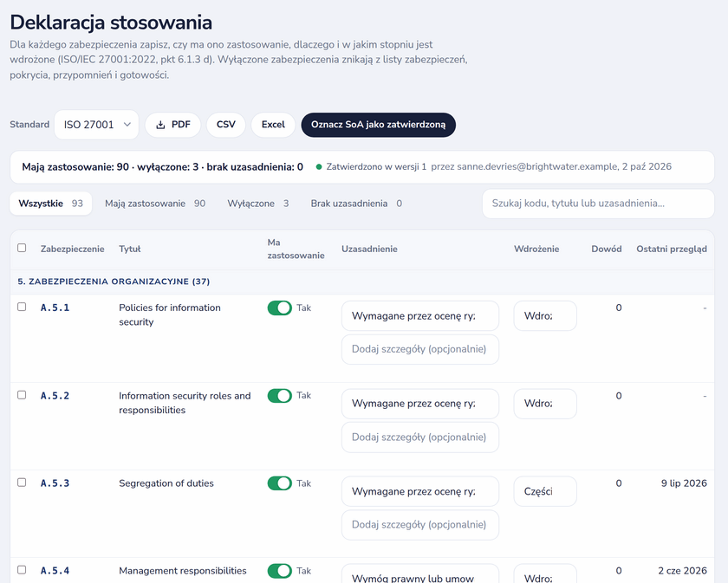Tick the checkbox for A.5.3
The height and width of the screenshot is (583, 728).
[22, 483]
